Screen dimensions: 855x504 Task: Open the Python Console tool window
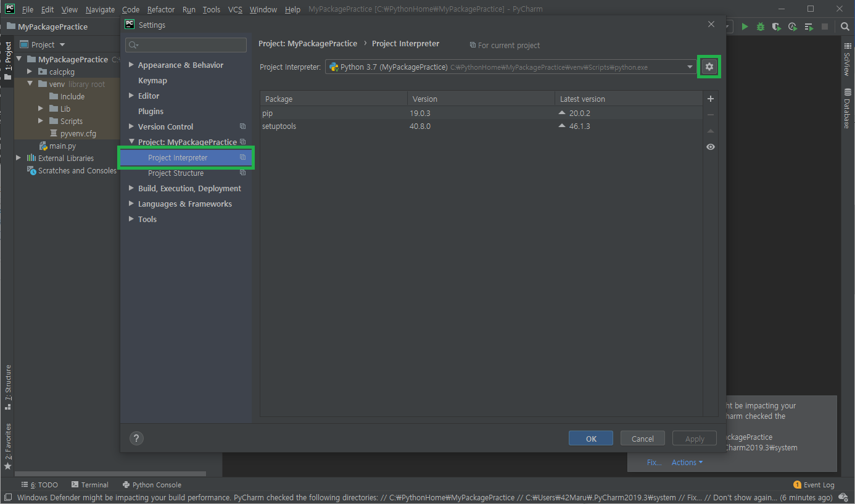(x=152, y=485)
